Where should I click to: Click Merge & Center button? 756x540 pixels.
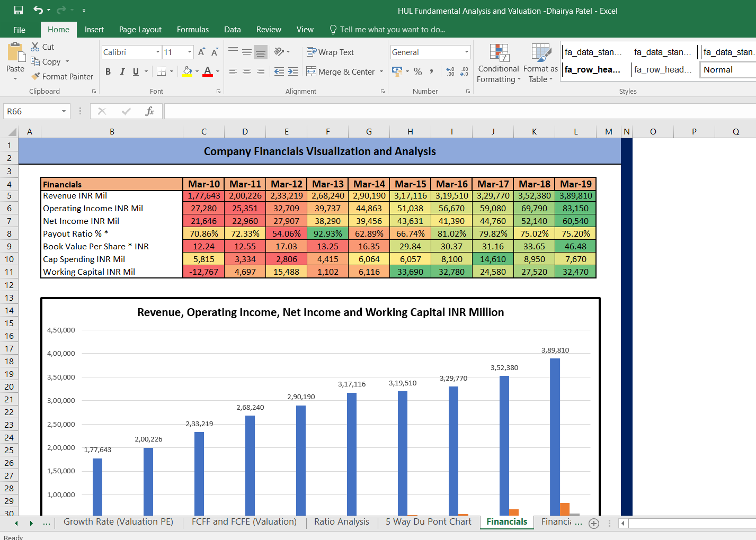(341, 71)
